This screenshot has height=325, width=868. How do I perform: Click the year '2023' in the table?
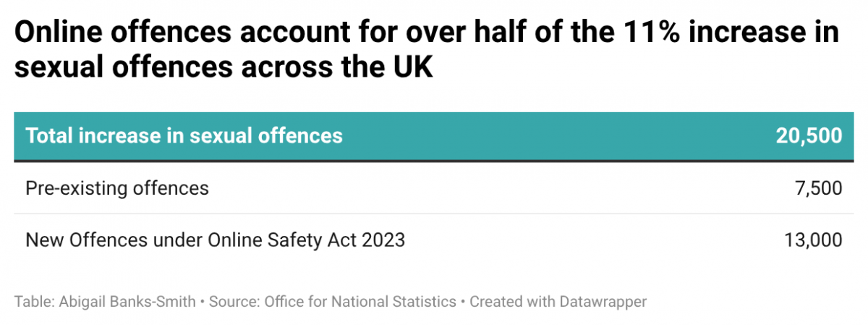(380, 240)
